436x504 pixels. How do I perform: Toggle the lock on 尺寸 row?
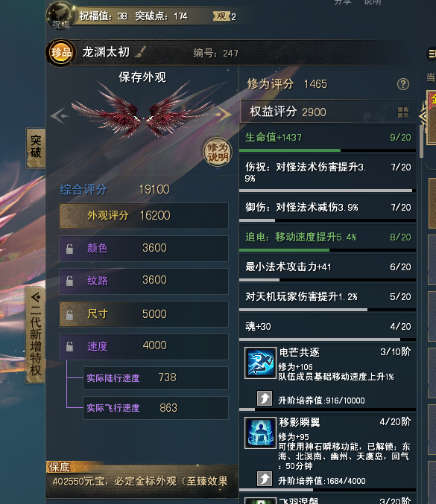pos(69,315)
